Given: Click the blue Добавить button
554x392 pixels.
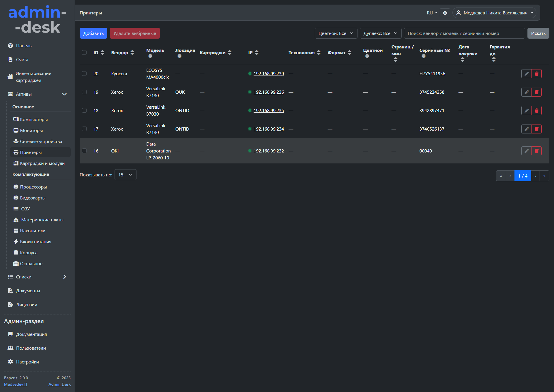Looking at the screenshot, I should 93,33.
